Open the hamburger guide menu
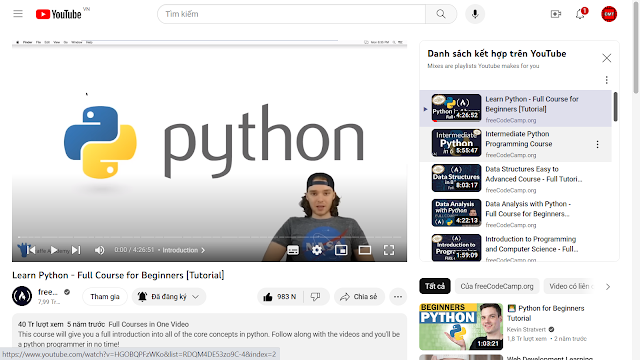 click(18, 14)
